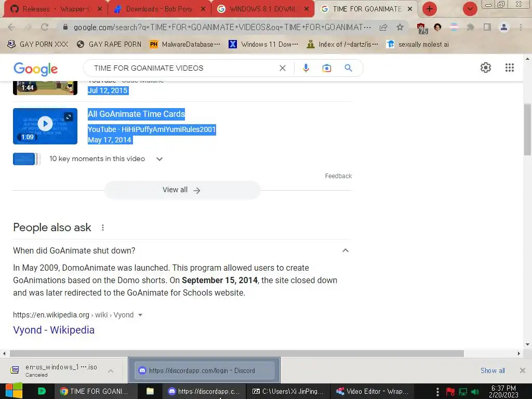The width and height of the screenshot is (532, 399).
Task: Click the Feedback link
Action: pyautogui.click(x=338, y=176)
